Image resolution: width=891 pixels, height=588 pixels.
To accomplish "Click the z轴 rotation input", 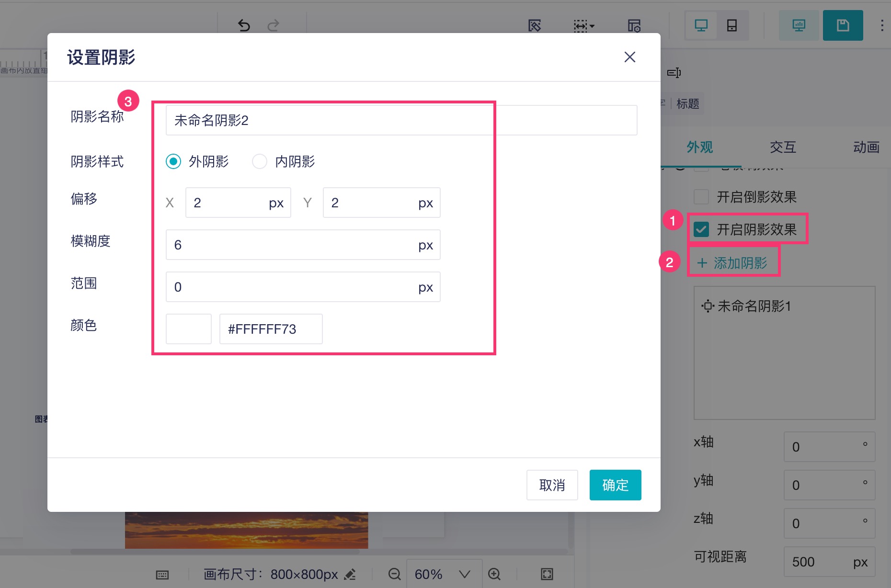I will tap(830, 523).
